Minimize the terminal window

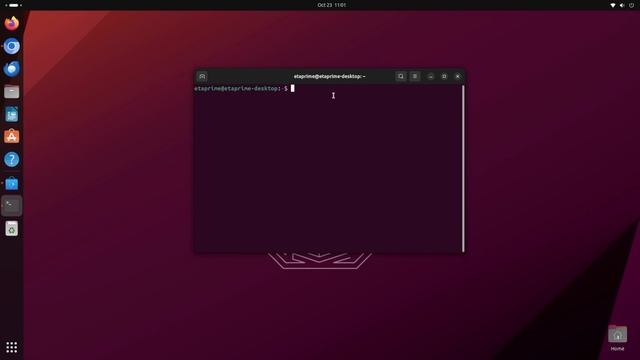click(431, 76)
